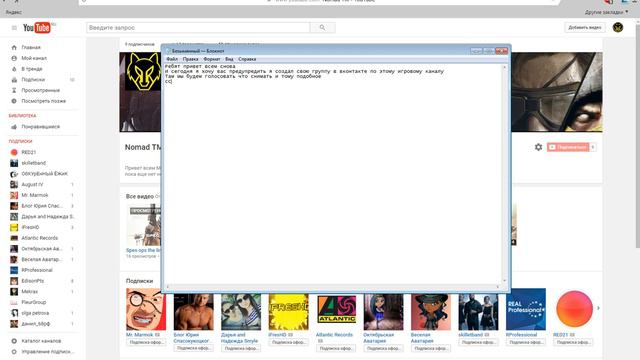Viewport: 640px width, 360px height.
Task: Open Mekrax sidebar subscription
Action: (29, 291)
